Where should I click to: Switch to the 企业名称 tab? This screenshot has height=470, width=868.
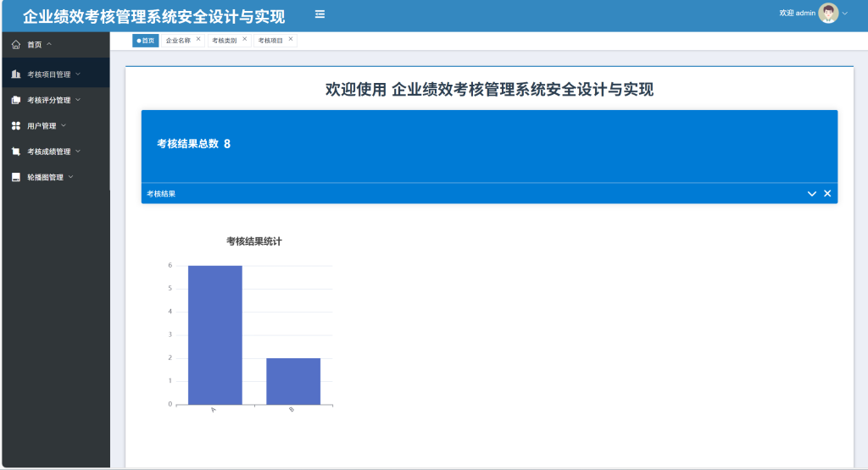point(178,41)
